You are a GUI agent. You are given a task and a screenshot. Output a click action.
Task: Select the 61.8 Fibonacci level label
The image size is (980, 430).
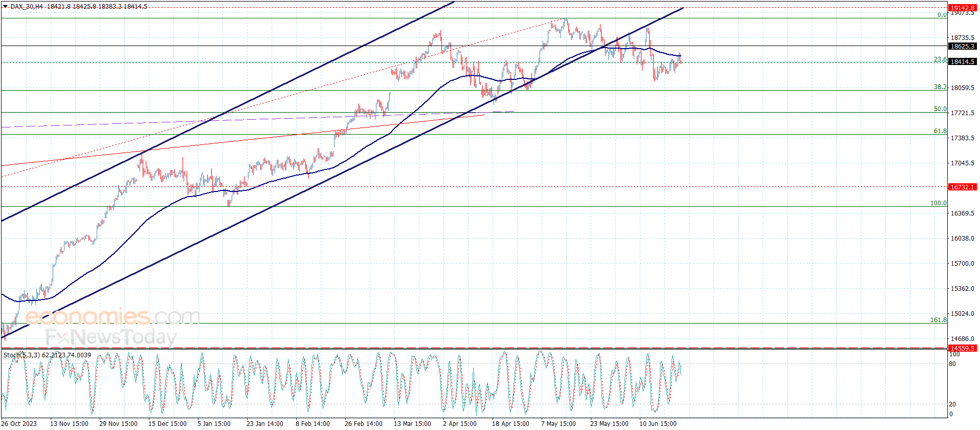click(940, 131)
